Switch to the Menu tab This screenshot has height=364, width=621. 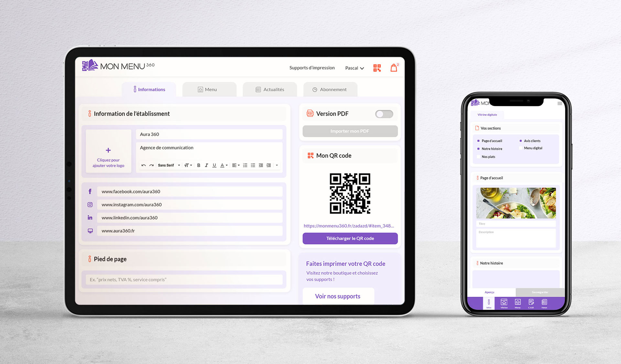211,89
